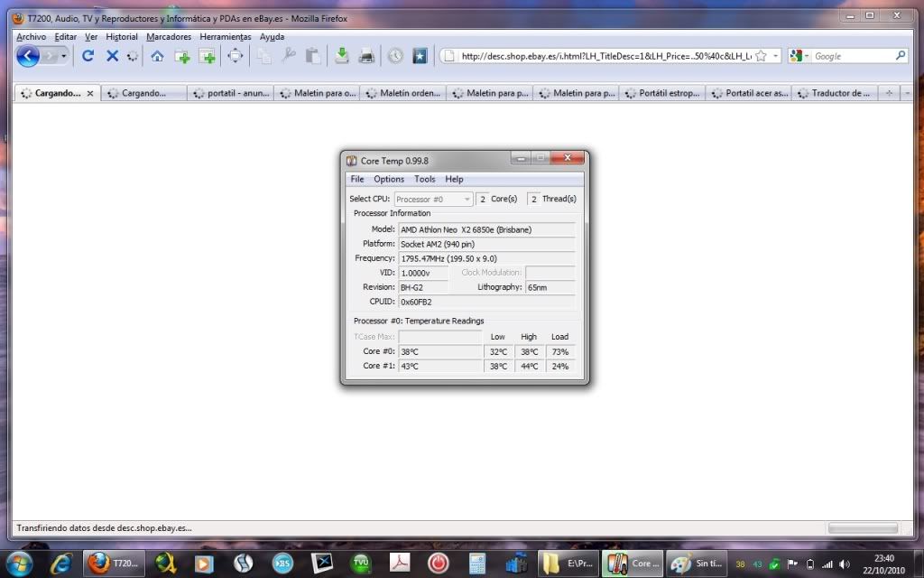Open the Archivo menu in Firefox
924x578 pixels.
pos(32,36)
